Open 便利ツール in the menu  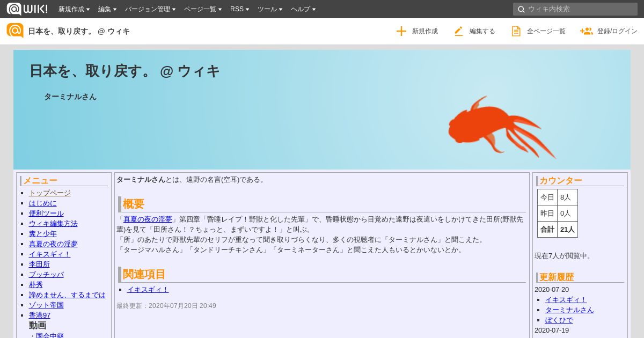[46, 213]
